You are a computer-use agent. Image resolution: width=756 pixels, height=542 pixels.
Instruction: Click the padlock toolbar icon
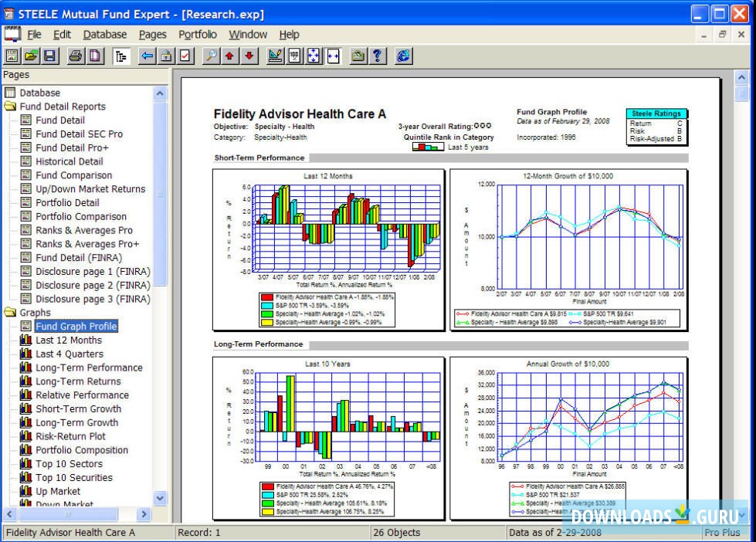[166, 56]
